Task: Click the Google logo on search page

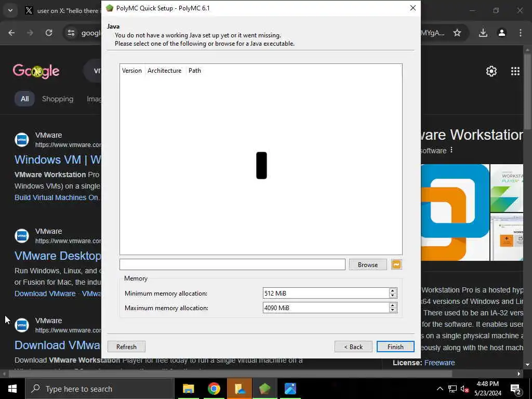Action: [x=36, y=71]
